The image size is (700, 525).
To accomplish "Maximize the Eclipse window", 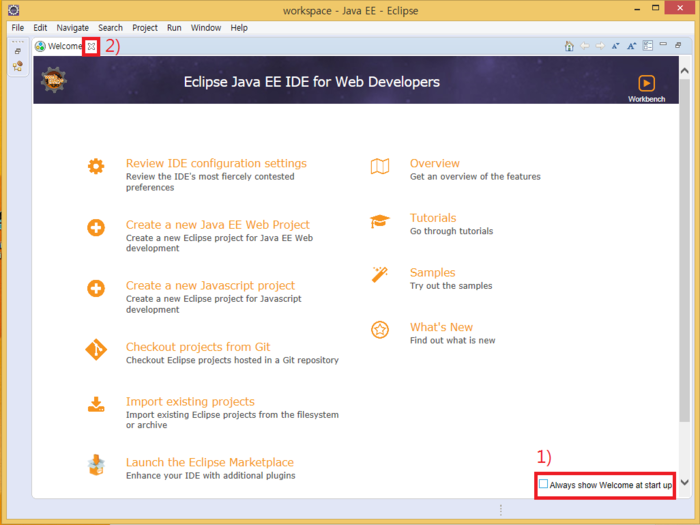I will pyautogui.click(x=655, y=8).
